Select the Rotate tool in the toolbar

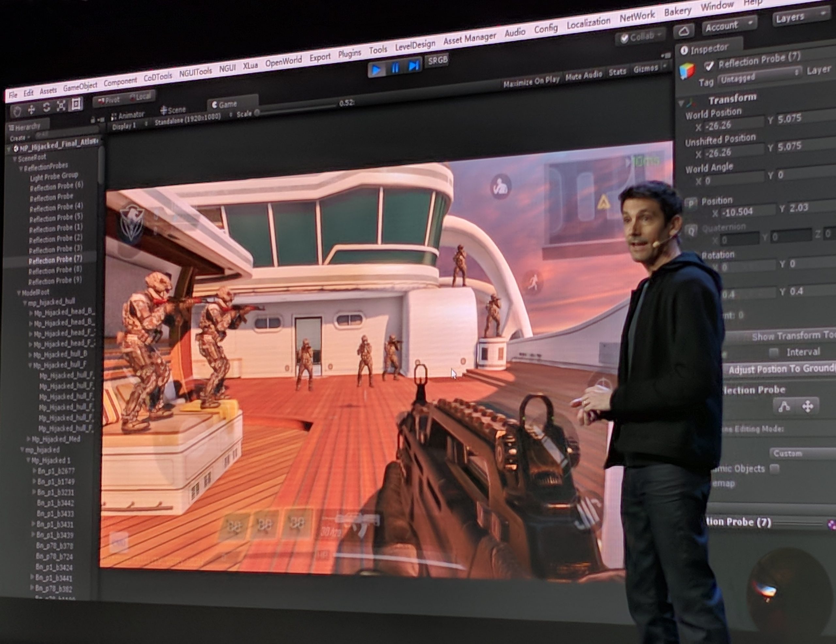click(x=46, y=107)
